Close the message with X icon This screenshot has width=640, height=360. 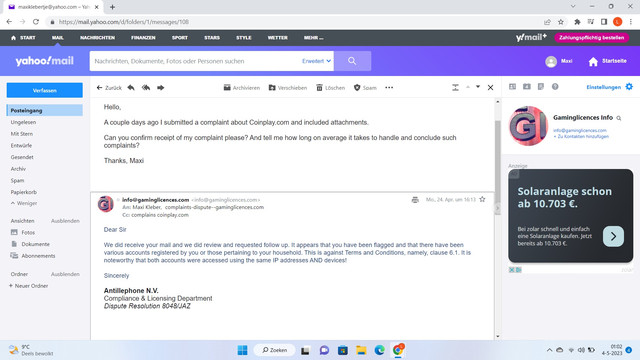pos(490,87)
